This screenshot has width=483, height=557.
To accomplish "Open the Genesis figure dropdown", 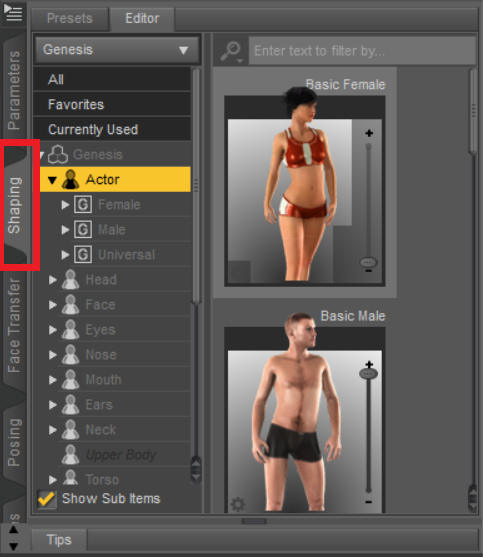I will click(117, 50).
